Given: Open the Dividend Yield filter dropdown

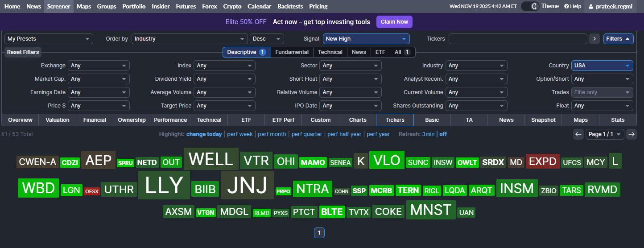Looking at the screenshot, I should click(224, 79).
